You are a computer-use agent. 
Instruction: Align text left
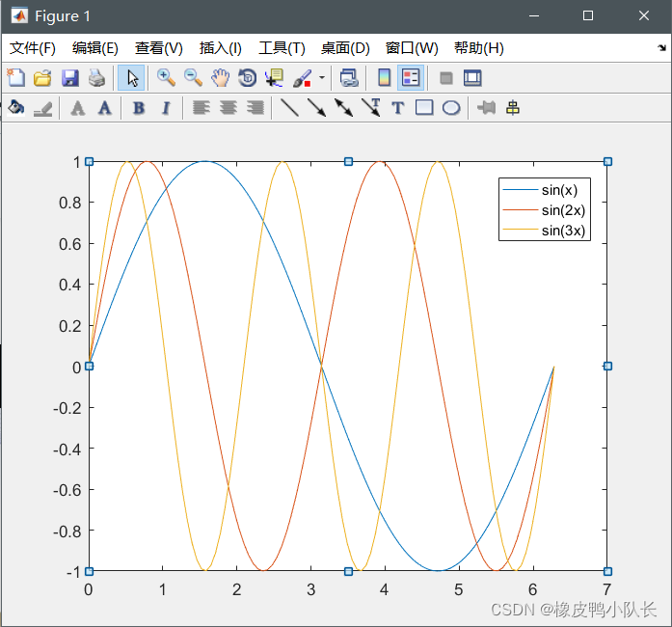tap(201, 108)
